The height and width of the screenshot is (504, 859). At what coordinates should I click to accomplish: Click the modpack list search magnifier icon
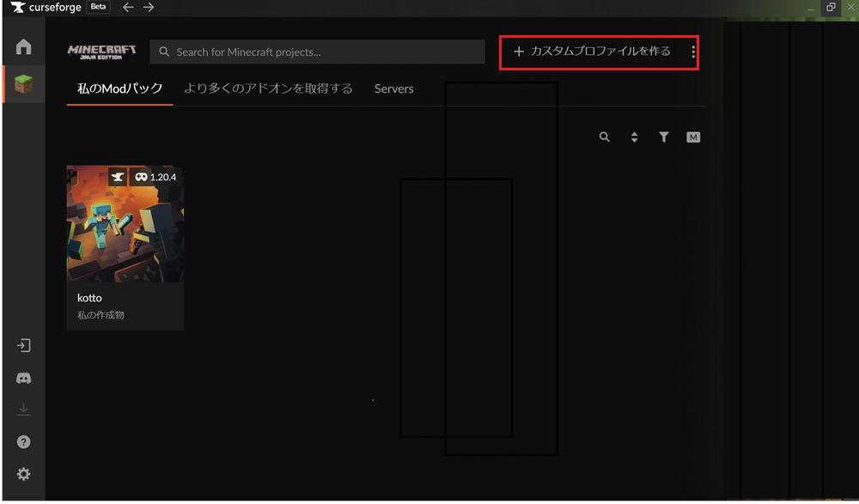click(605, 137)
